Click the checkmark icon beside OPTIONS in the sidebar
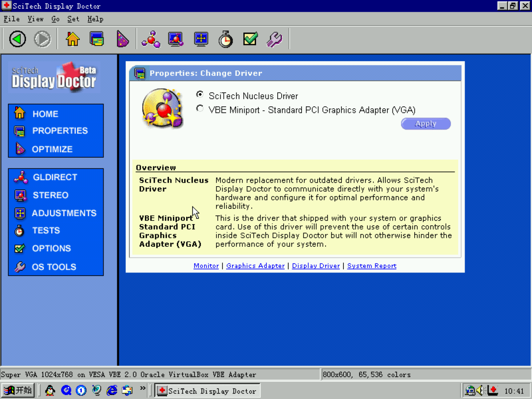Screen dimensions: 532x399 [x=20, y=248]
